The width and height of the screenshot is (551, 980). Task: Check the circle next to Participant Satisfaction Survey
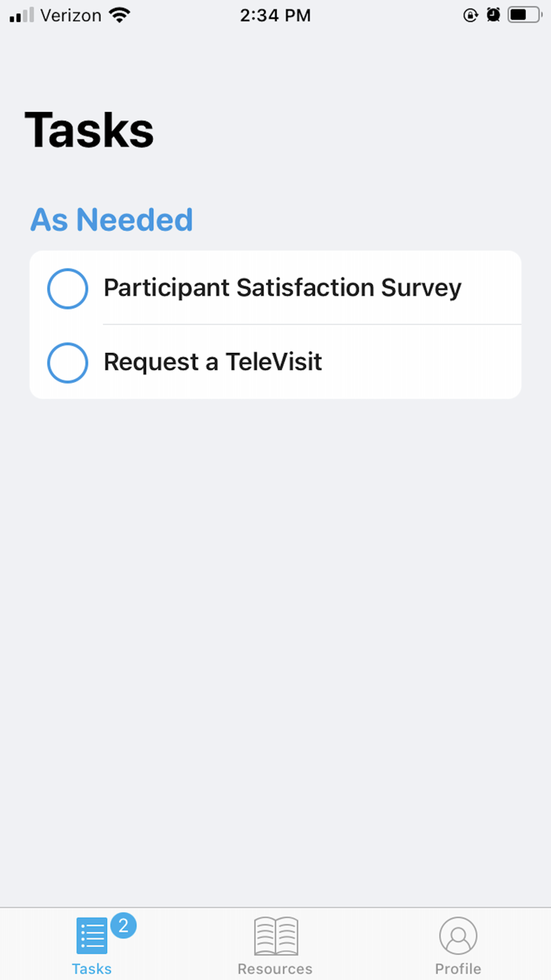click(67, 288)
